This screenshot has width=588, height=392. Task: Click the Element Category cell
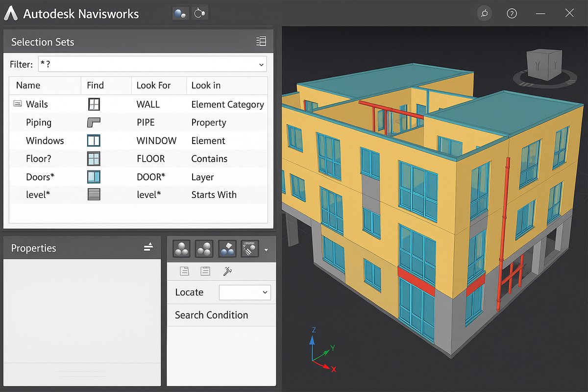pyautogui.click(x=227, y=104)
